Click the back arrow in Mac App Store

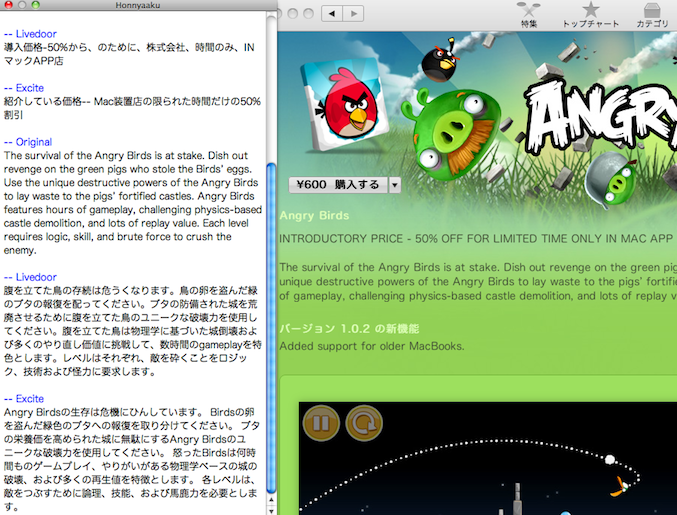pyautogui.click(x=332, y=13)
